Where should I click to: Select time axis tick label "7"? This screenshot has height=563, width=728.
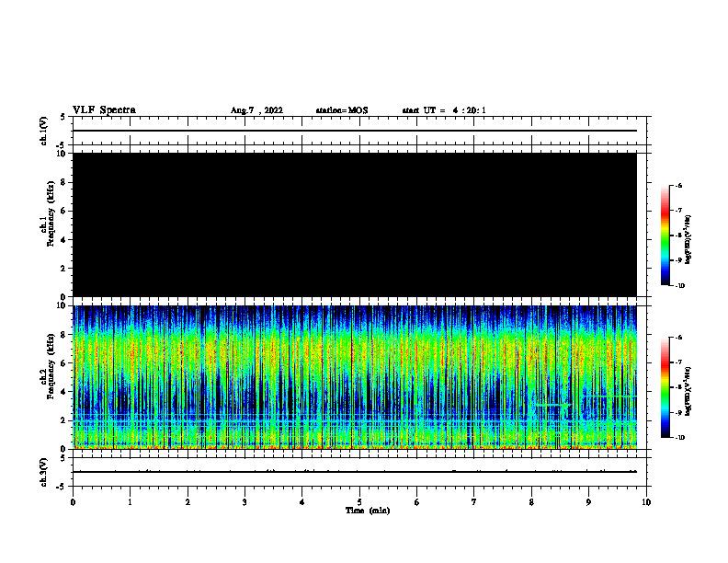coord(474,502)
